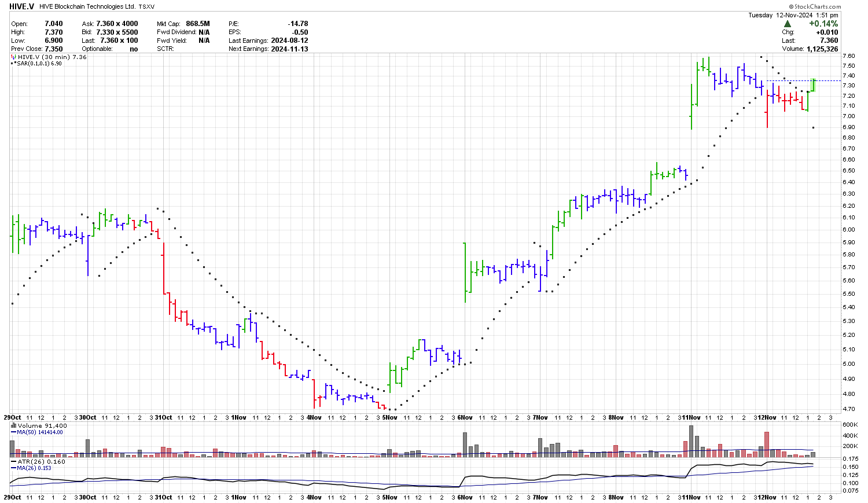
Task: Click the 4.70 price axis label
Action: pyautogui.click(x=848, y=409)
